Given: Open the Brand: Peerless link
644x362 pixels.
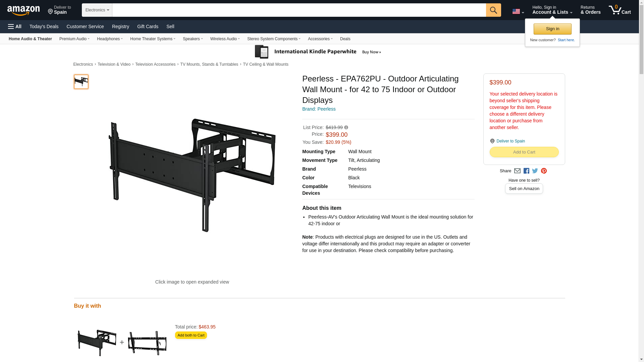Looking at the screenshot, I should (x=319, y=109).
